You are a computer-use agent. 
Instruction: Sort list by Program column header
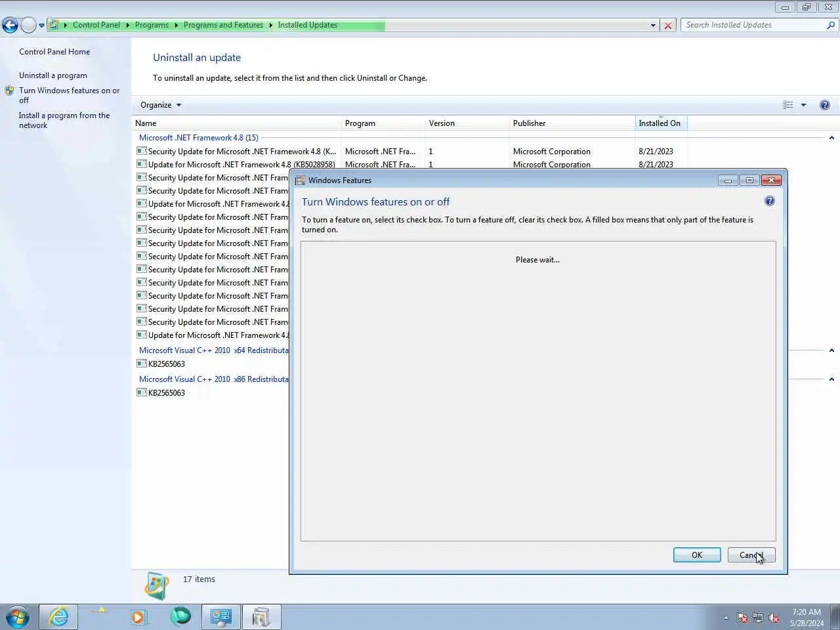[x=383, y=123]
